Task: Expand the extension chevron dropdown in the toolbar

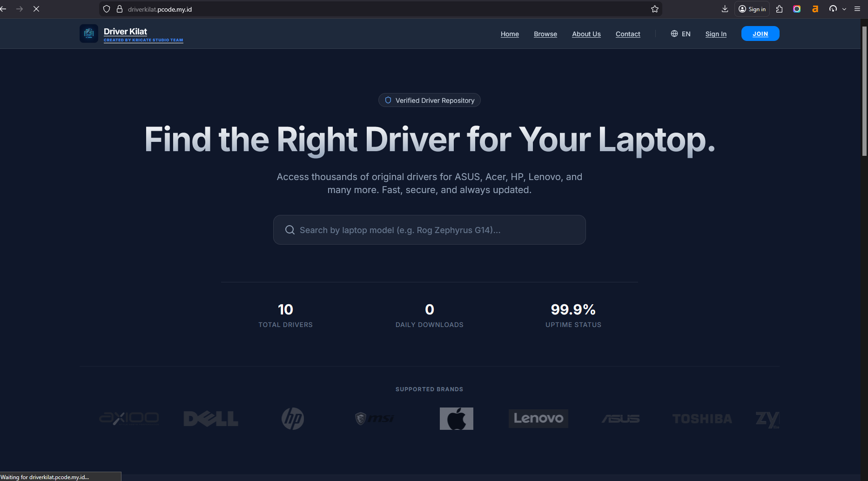Action: 845,9
